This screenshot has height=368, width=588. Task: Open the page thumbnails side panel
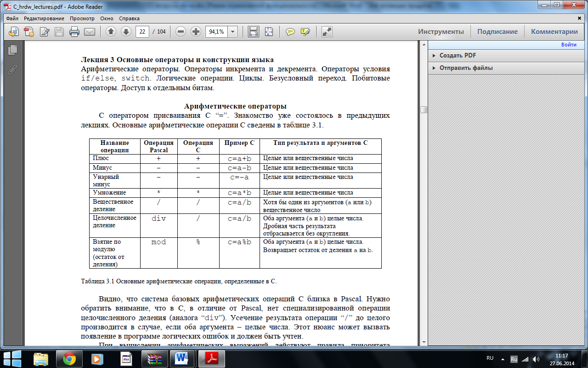(x=12, y=50)
